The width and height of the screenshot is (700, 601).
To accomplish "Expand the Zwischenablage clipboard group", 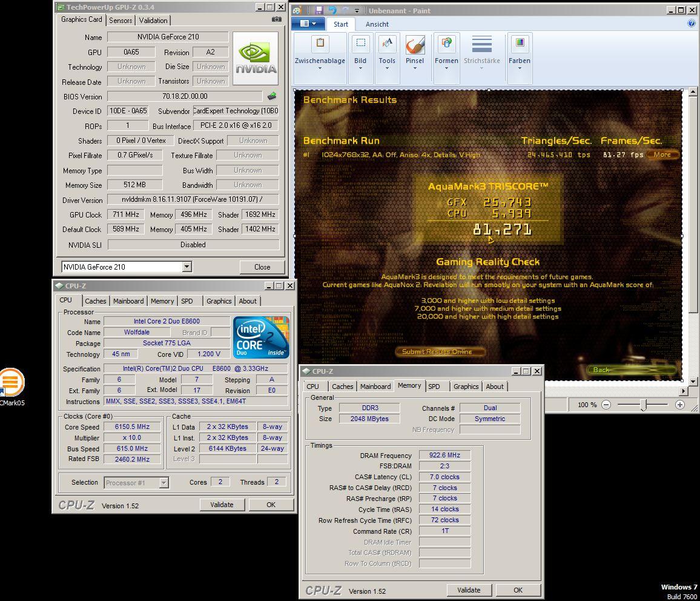I will [320, 58].
